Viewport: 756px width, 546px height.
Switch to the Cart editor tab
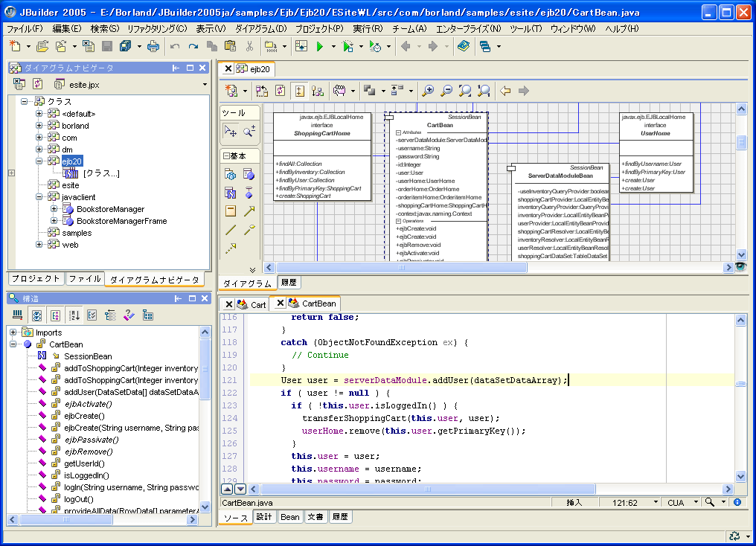click(x=252, y=304)
